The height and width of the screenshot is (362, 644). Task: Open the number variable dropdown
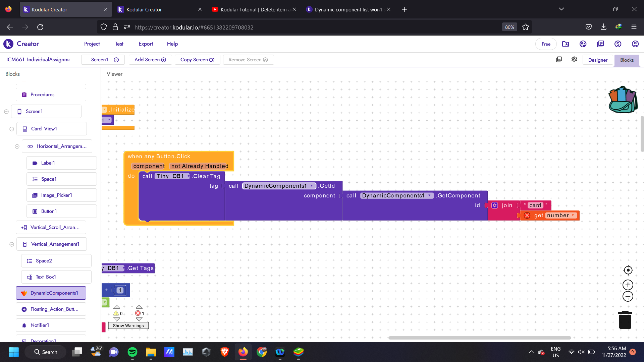tap(561, 216)
